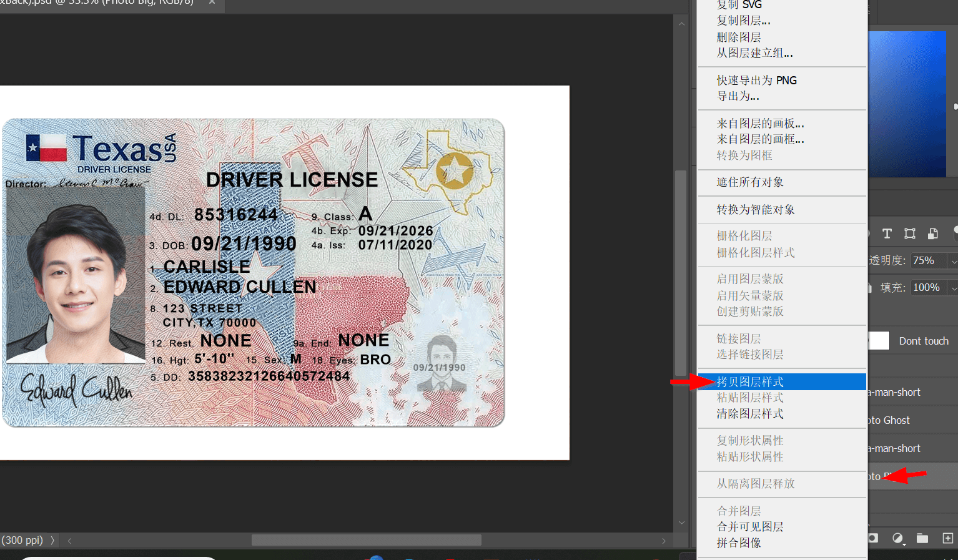The image size is (958, 560).
Task: Click the document resolution status (300 ppi)
Action: point(22,540)
